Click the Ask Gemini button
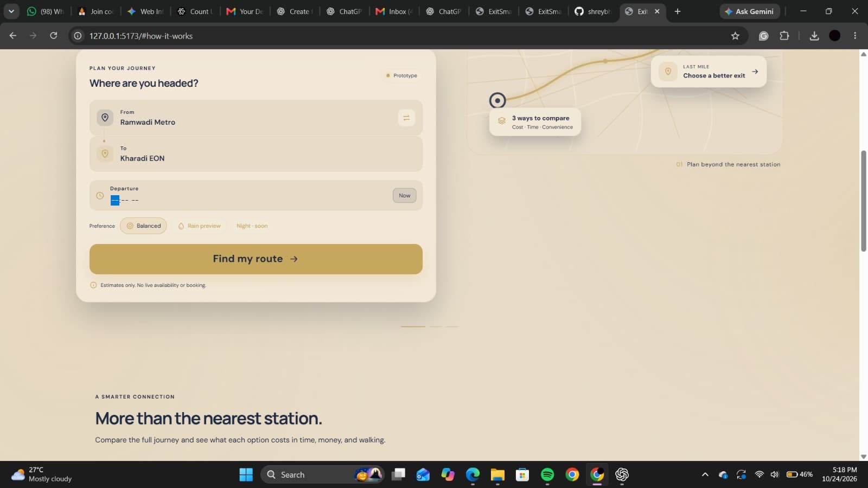The image size is (868, 488). [750, 11]
